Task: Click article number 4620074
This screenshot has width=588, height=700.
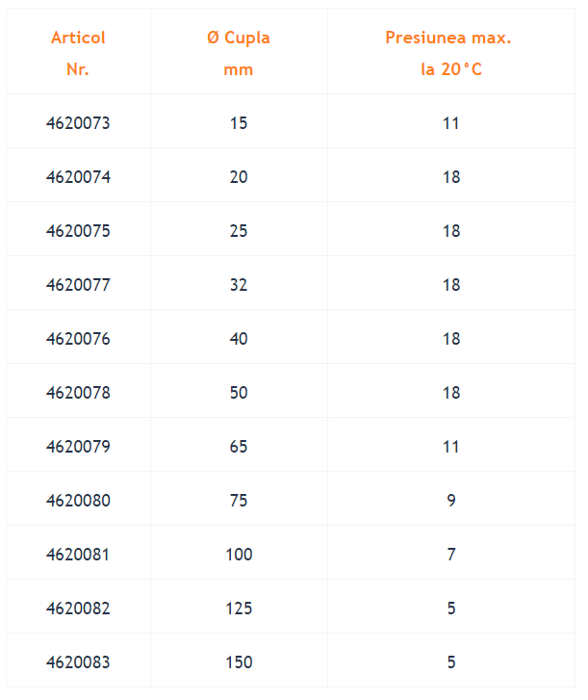Action: [x=78, y=177]
